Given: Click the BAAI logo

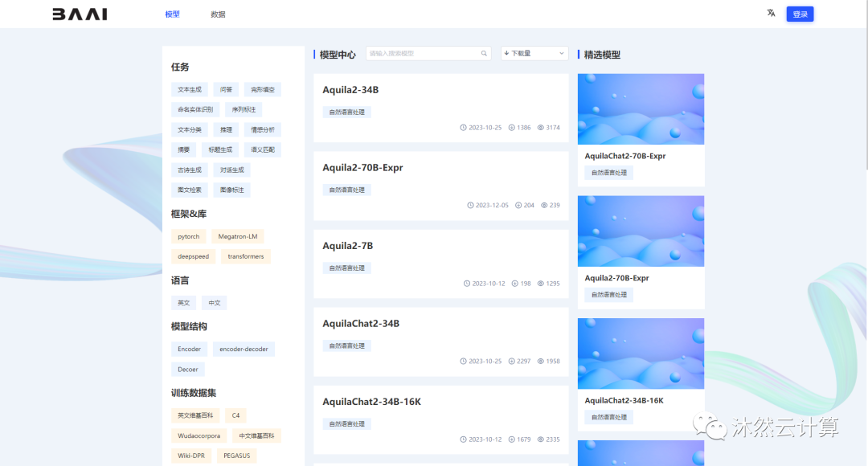Looking at the screenshot, I should (80, 14).
